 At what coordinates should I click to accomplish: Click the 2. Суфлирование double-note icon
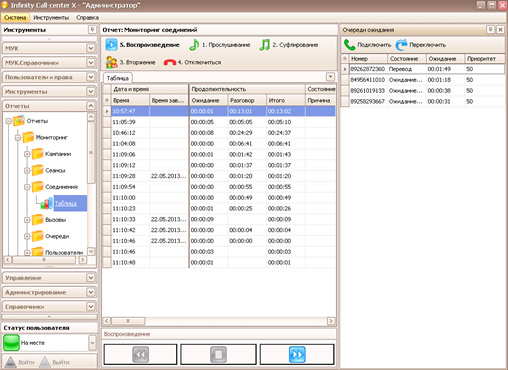265,45
